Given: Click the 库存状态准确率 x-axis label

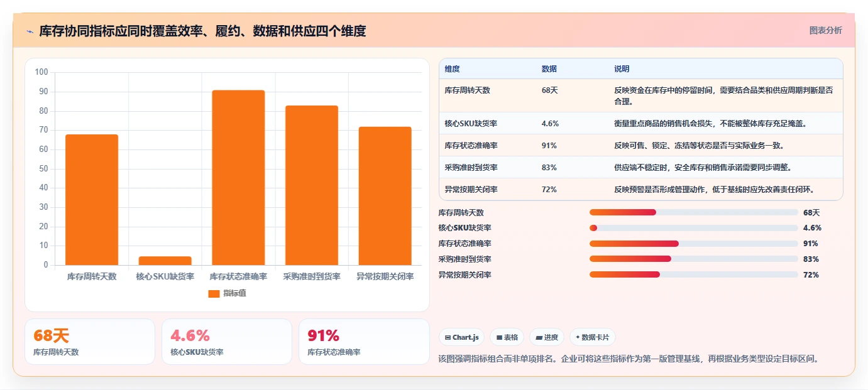Looking at the screenshot, I should 238,276.
